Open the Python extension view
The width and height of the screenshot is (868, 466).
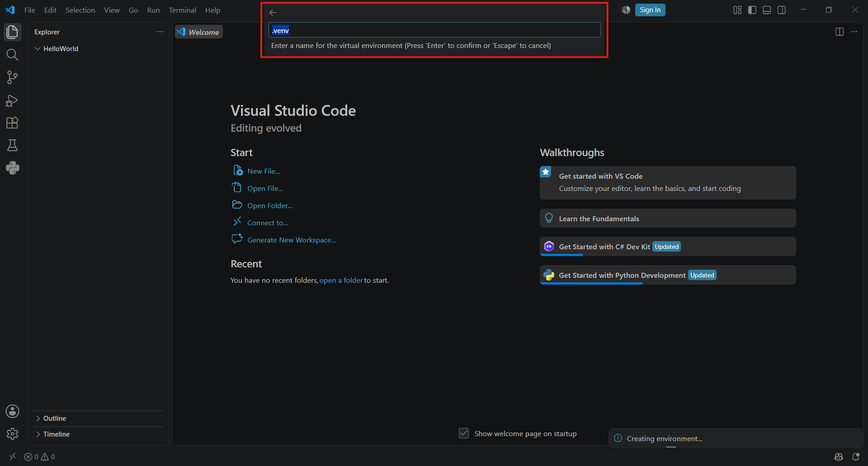13,168
